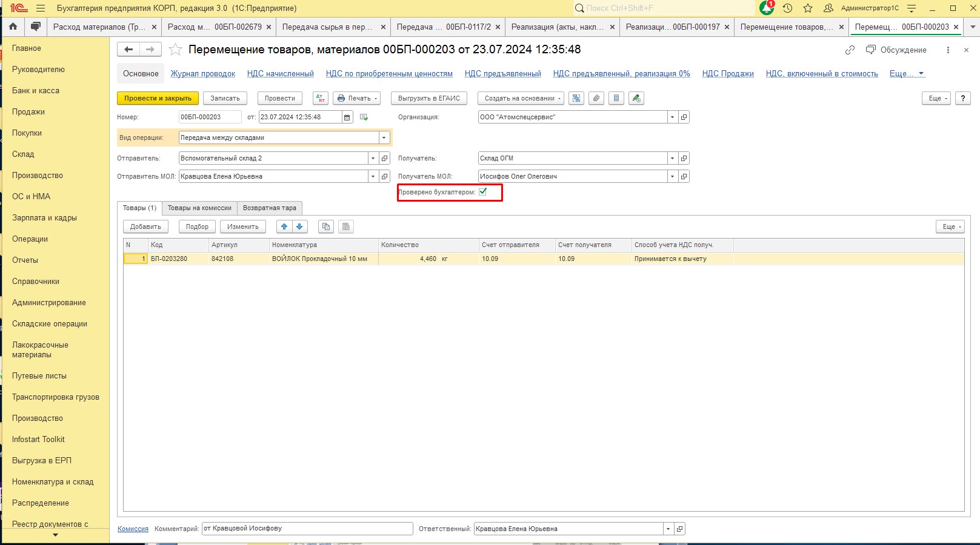Open Склад section in sidebar
980x545 pixels.
pos(23,154)
